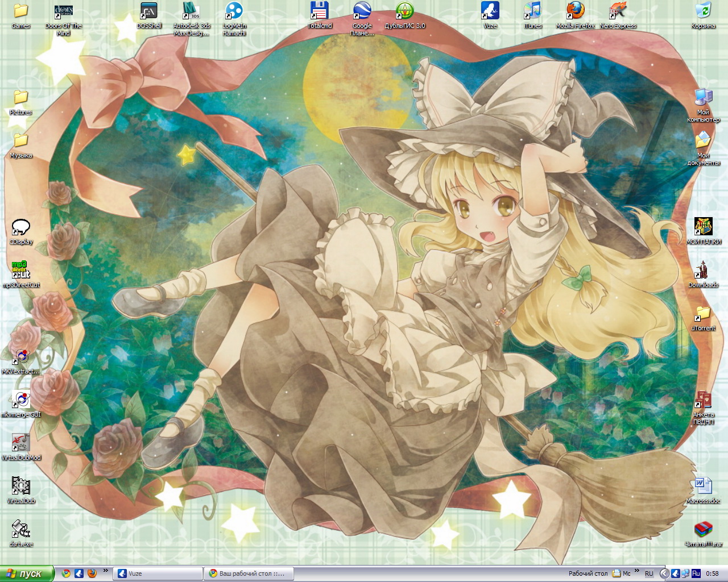Select the Читать!!!.rar archive
The image size is (728, 582).
[x=704, y=534]
